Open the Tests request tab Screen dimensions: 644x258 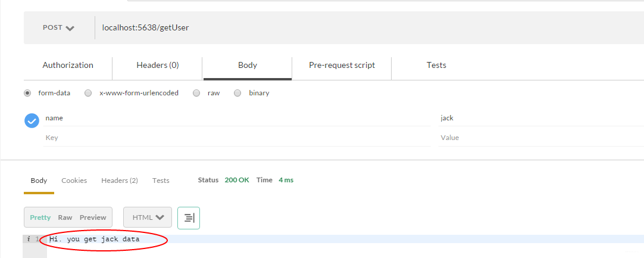pos(436,66)
